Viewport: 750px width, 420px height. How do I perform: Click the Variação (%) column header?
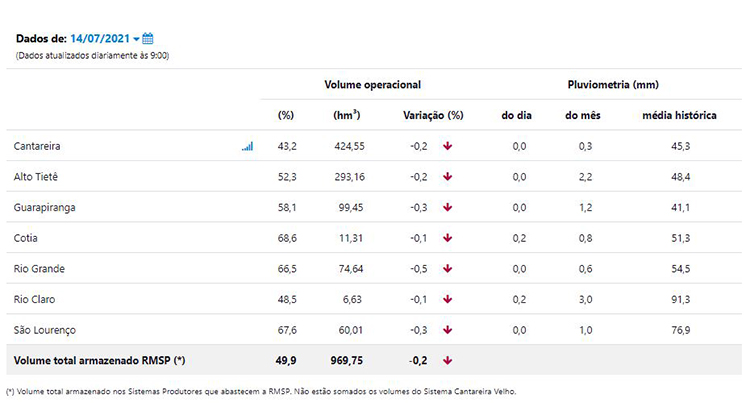coord(433,115)
